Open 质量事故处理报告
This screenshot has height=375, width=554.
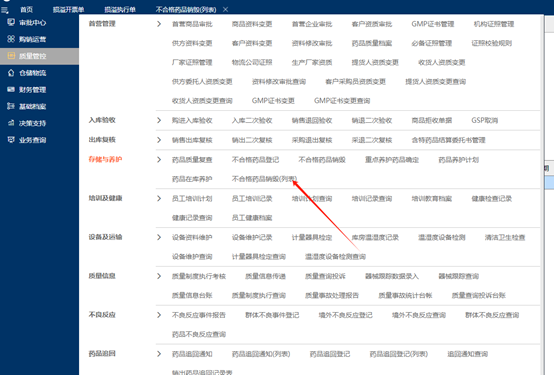[x=332, y=295]
